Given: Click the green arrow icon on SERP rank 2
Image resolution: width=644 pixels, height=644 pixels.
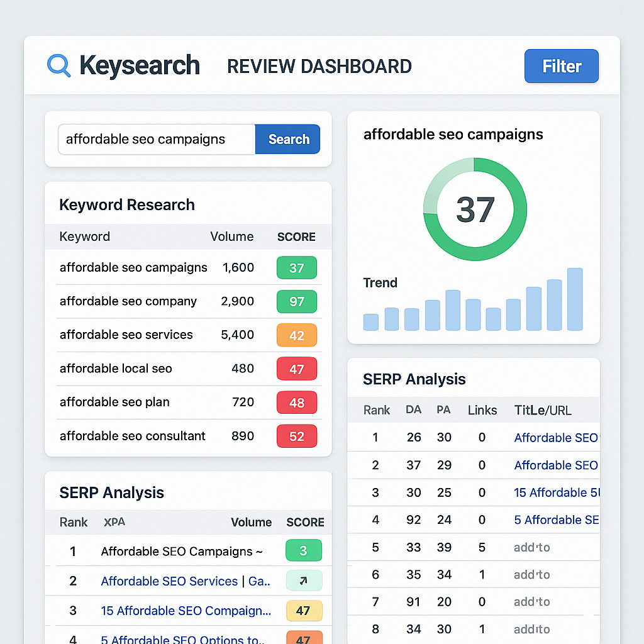Looking at the screenshot, I should tap(304, 580).
